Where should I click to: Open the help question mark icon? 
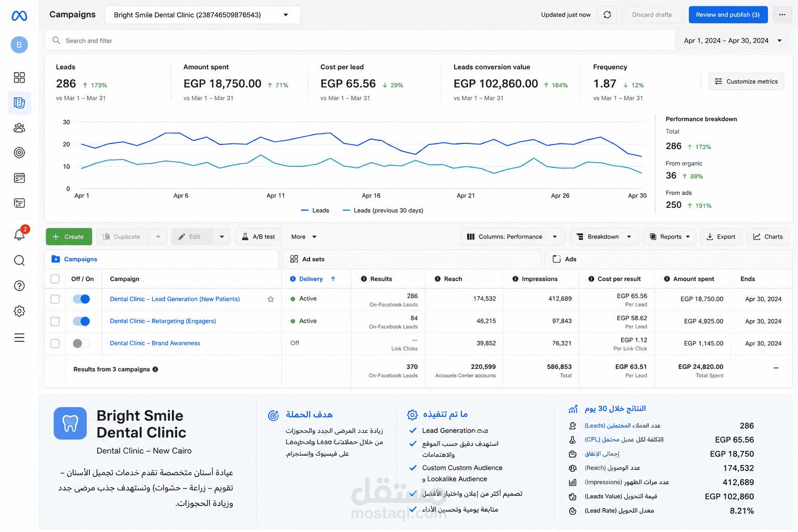point(19,286)
